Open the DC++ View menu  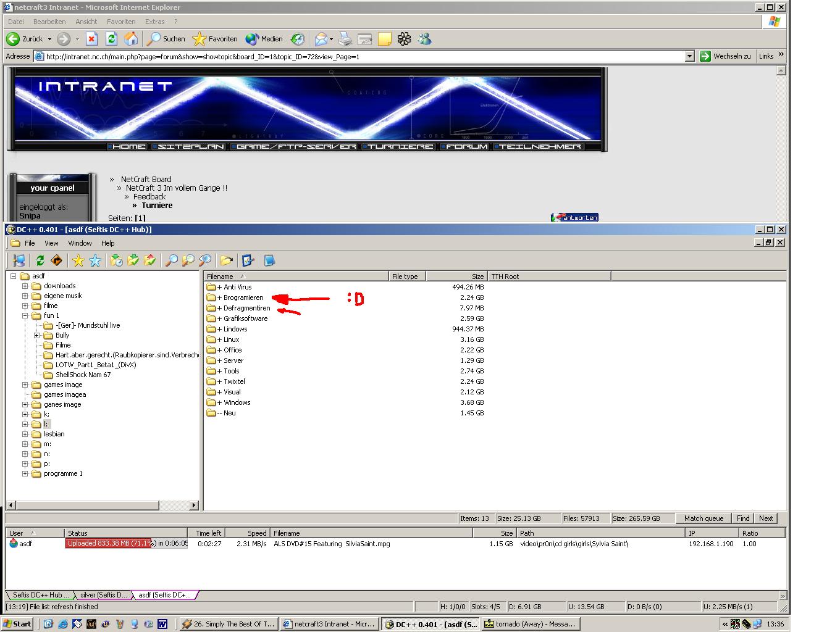click(x=51, y=243)
